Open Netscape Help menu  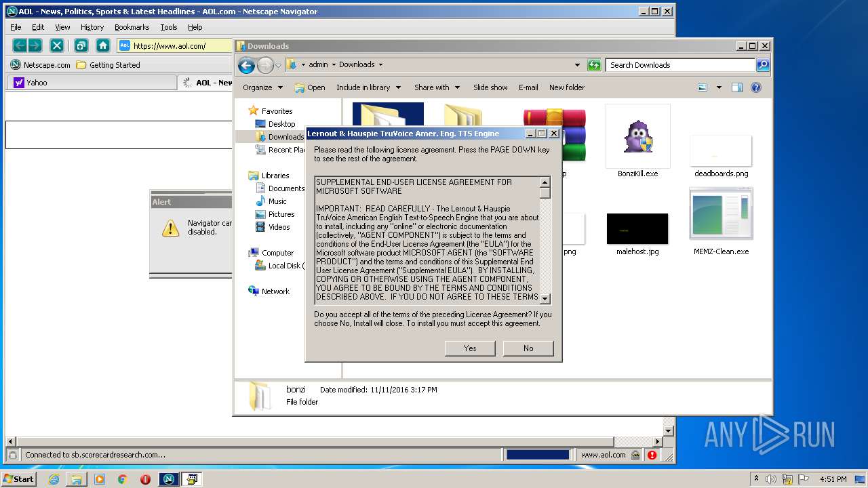click(195, 27)
